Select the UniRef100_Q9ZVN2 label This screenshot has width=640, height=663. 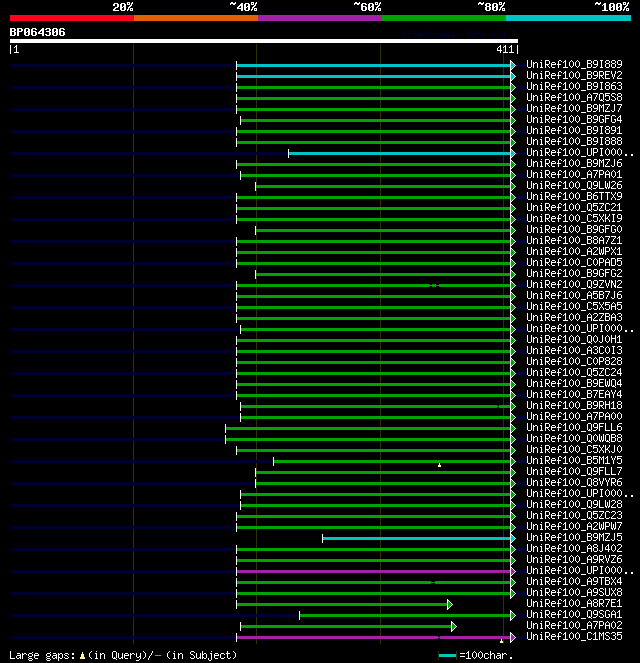574,284
